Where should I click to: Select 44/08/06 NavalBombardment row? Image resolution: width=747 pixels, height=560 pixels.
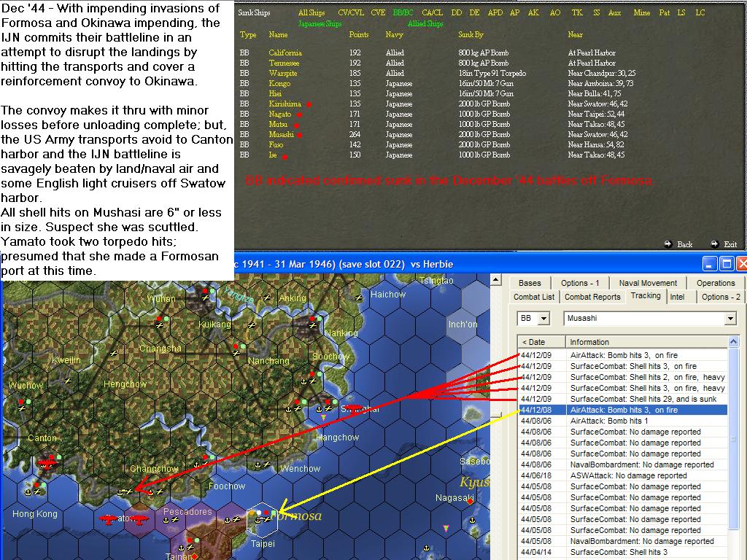(x=623, y=464)
